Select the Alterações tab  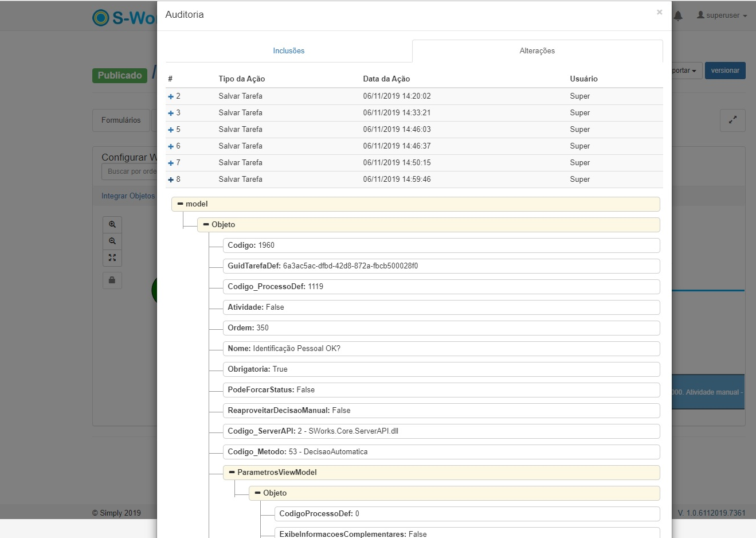pyautogui.click(x=537, y=50)
